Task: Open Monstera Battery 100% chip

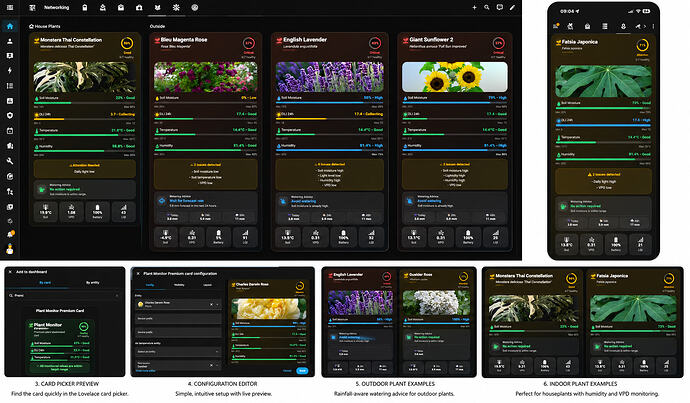Action: coord(97,211)
